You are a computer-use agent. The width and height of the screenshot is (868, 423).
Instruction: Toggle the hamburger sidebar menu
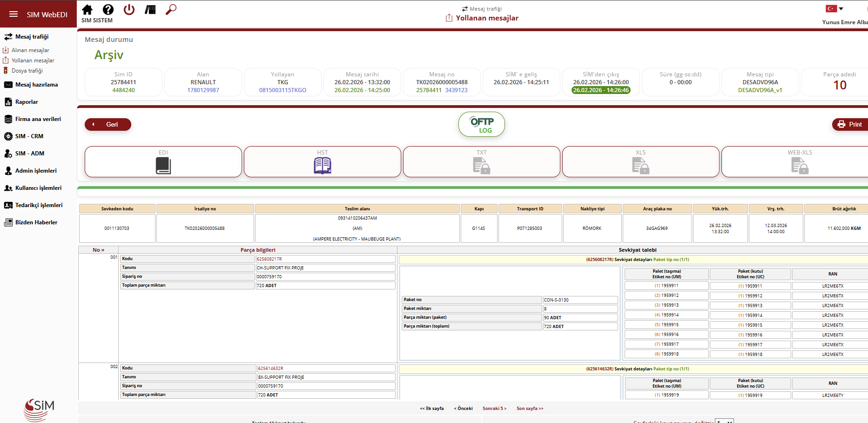[x=13, y=14]
